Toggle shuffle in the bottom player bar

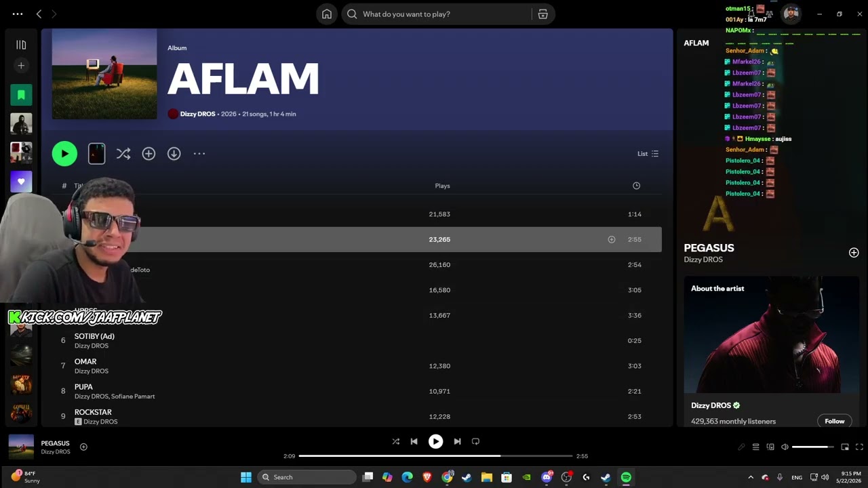tap(395, 441)
